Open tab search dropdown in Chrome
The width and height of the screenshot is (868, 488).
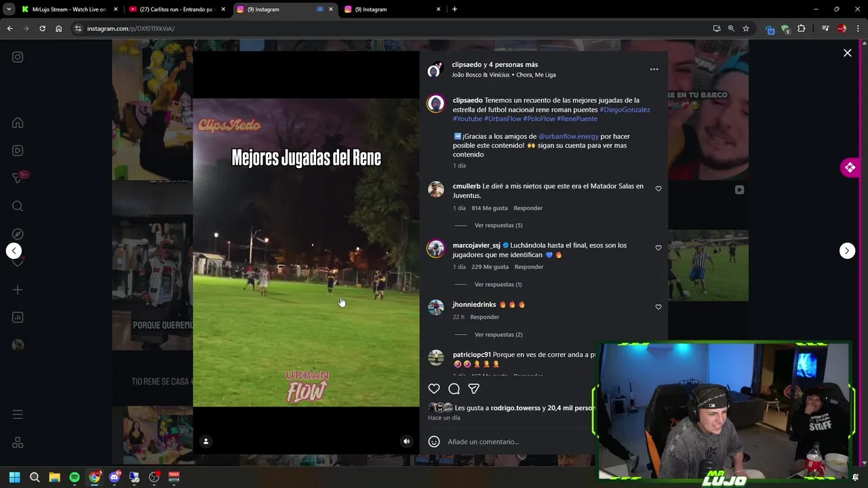click(9, 9)
